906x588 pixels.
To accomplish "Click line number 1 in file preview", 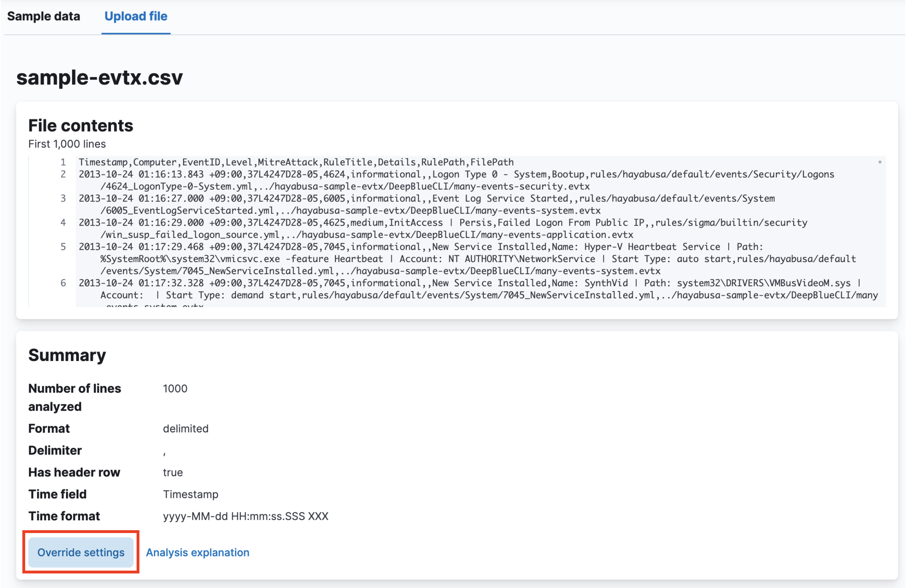I will pos(63,162).
